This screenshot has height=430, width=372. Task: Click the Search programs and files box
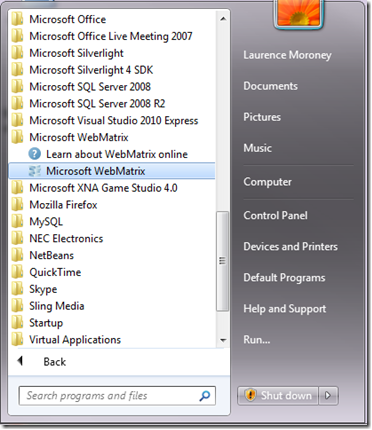(117, 396)
